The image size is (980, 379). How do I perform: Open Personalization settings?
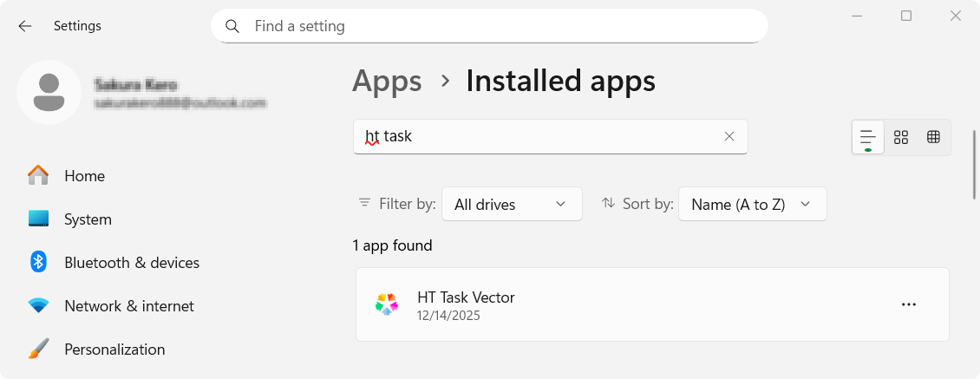(114, 350)
